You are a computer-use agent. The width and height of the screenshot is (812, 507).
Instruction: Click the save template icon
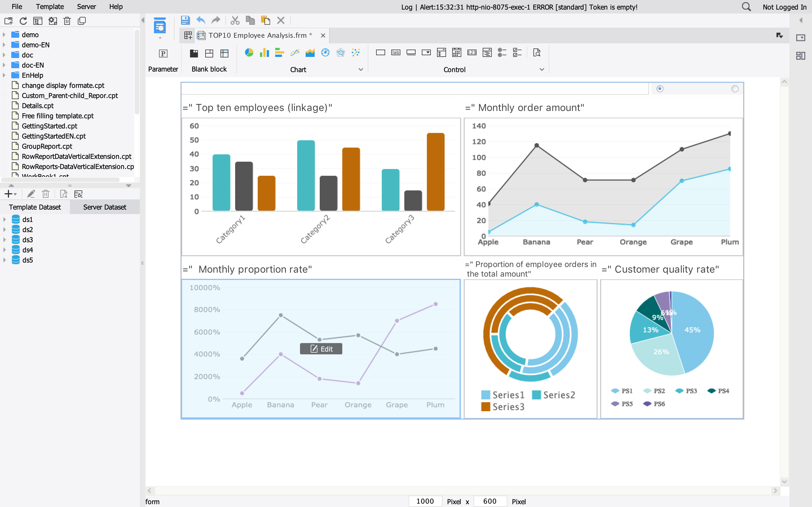click(x=185, y=21)
